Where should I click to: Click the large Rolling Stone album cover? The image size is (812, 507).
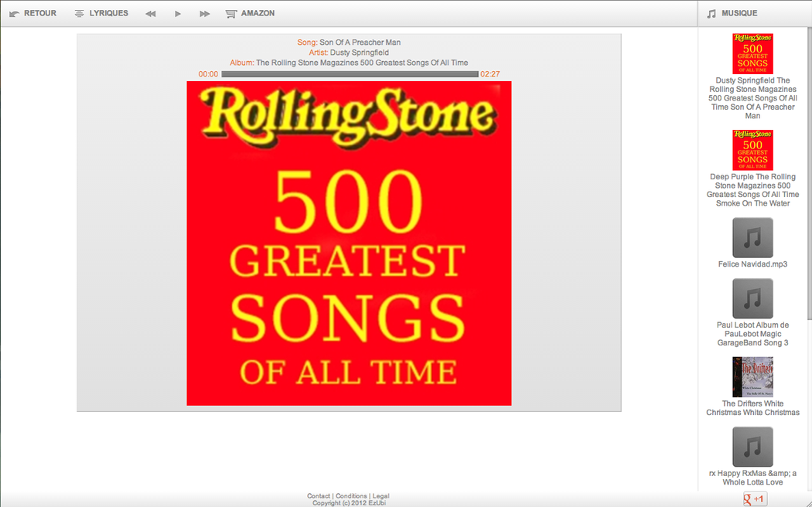click(x=349, y=243)
